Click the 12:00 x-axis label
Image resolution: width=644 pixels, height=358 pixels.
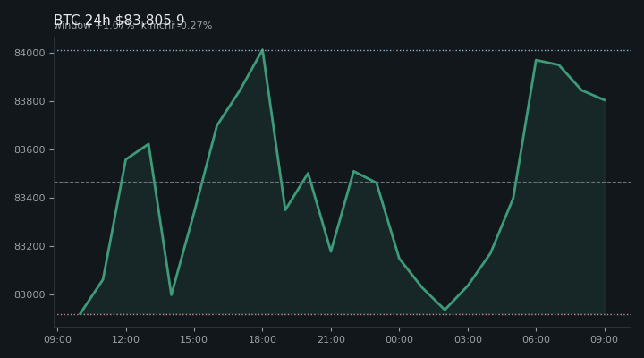pos(126,339)
